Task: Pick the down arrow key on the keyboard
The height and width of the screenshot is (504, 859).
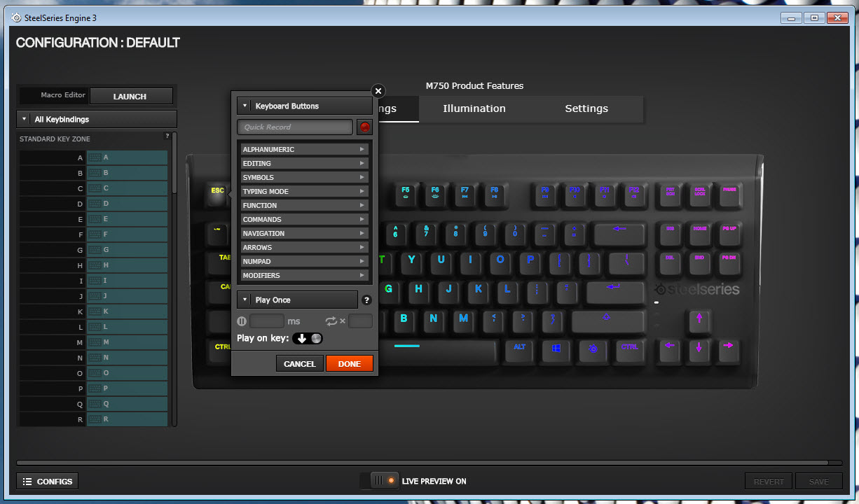Action: pyautogui.click(x=699, y=350)
